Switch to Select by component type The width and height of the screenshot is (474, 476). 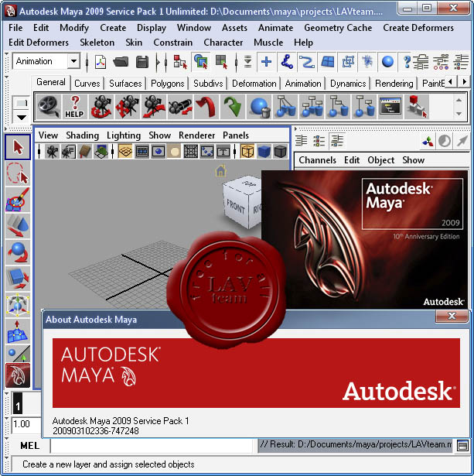221,62
